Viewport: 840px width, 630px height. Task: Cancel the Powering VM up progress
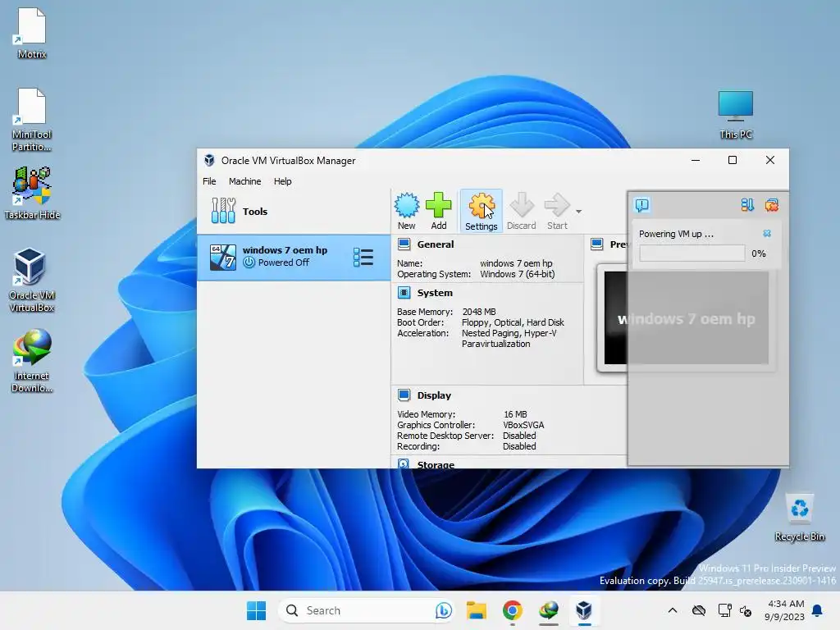tap(767, 234)
